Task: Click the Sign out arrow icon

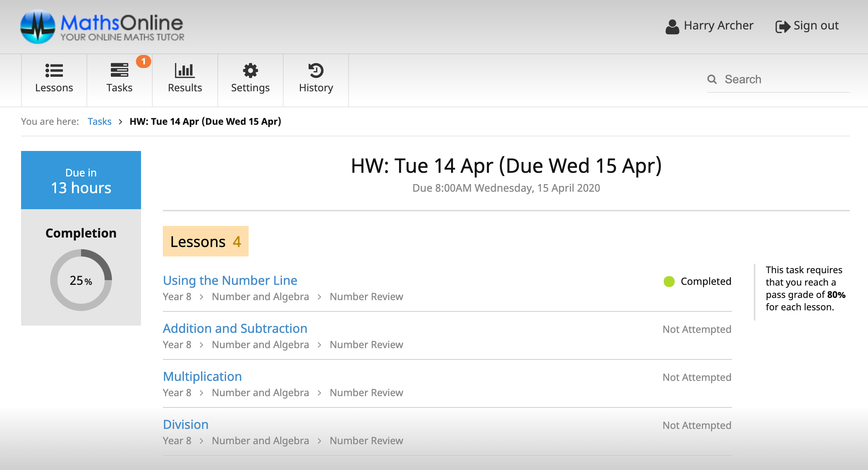Action: pos(782,26)
